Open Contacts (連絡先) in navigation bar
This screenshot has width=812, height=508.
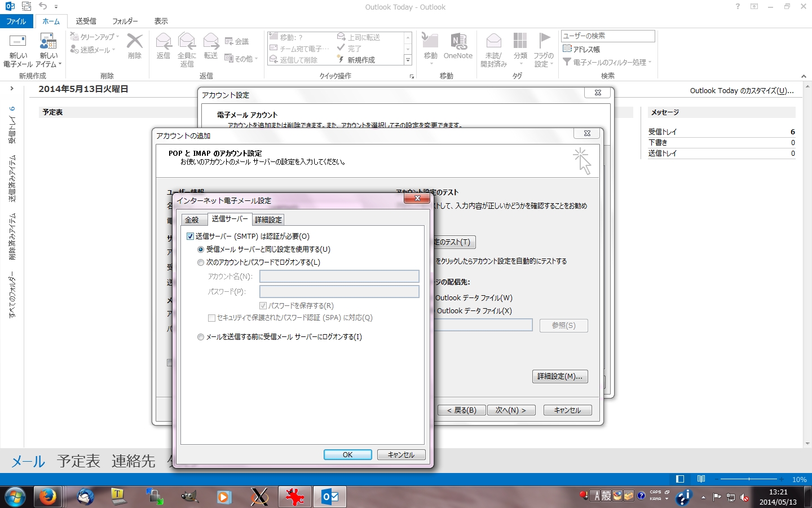tap(133, 461)
